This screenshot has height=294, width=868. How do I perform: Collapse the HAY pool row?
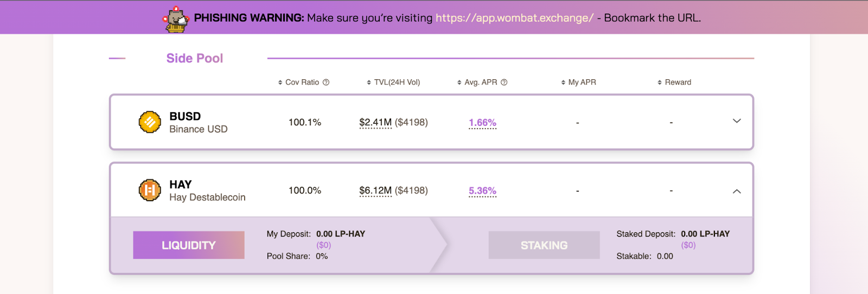click(737, 191)
